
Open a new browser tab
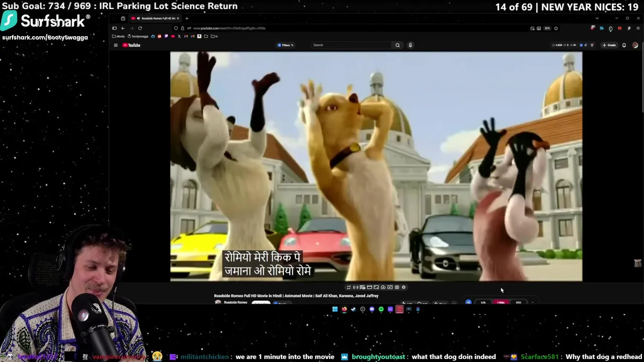[187, 19]
